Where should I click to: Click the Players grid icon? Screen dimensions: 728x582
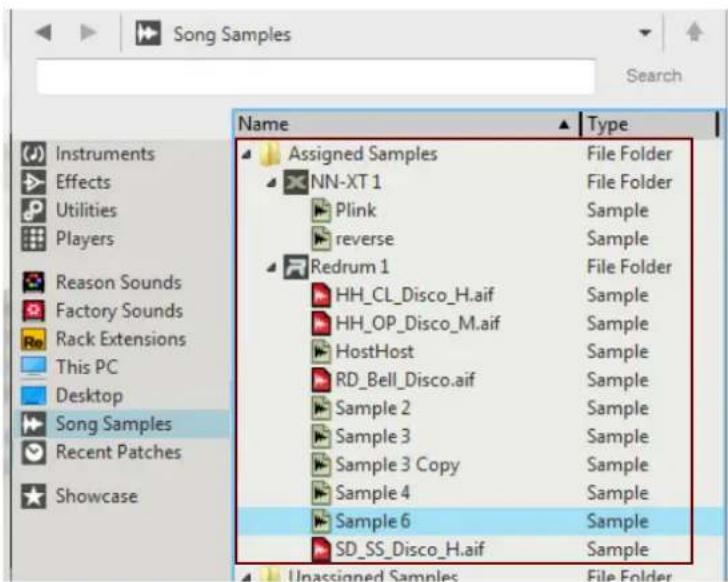[33, 239]
